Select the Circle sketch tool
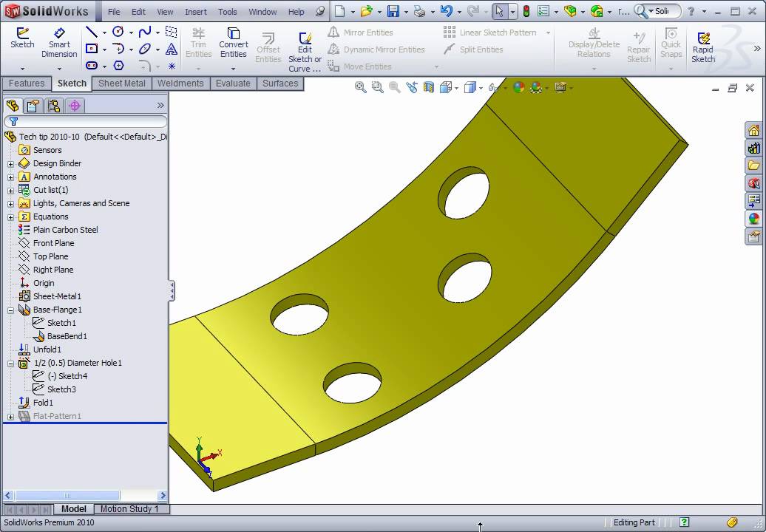This screenshot has width=766, height=532. [x=118, y=32]
